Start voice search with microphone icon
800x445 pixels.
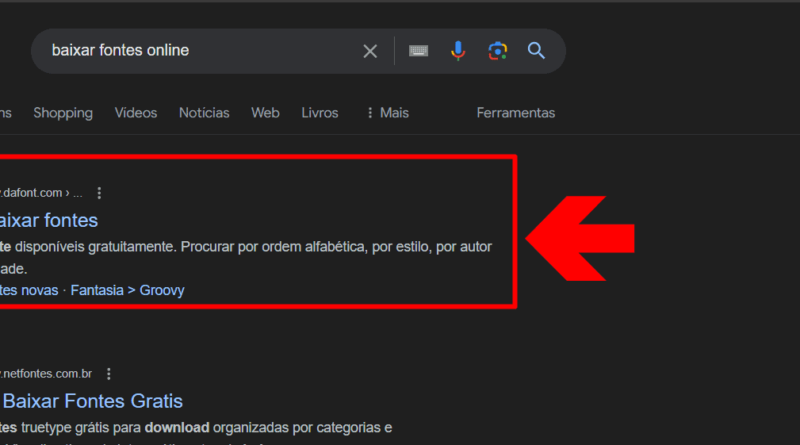point(458,51)
